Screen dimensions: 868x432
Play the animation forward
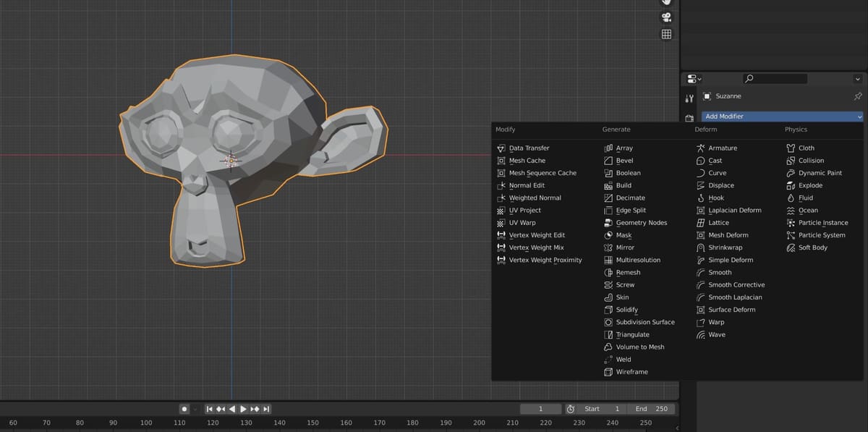pyautogui.click(x=243, y=409)
